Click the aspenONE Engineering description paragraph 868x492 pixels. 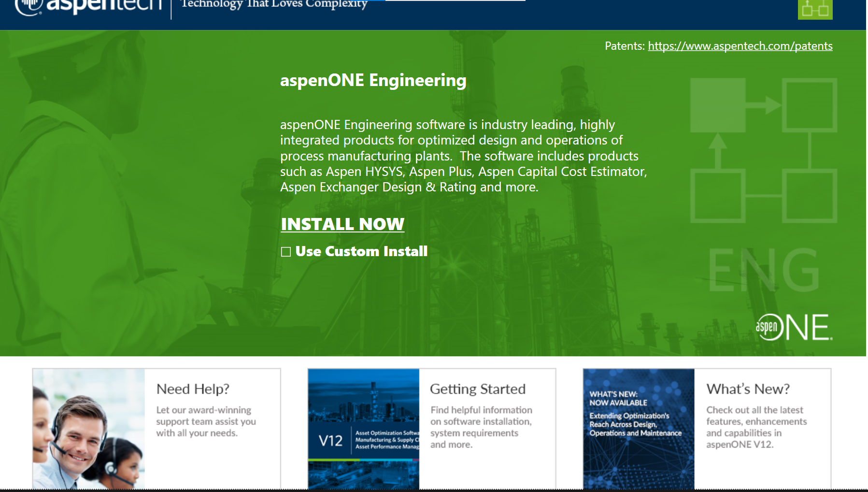[x=463, y=156]
